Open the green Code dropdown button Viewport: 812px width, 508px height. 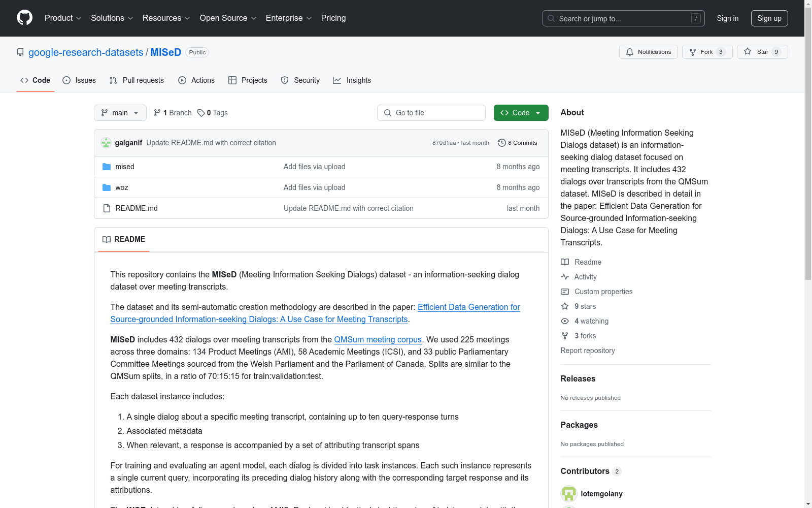coord(521,113)
